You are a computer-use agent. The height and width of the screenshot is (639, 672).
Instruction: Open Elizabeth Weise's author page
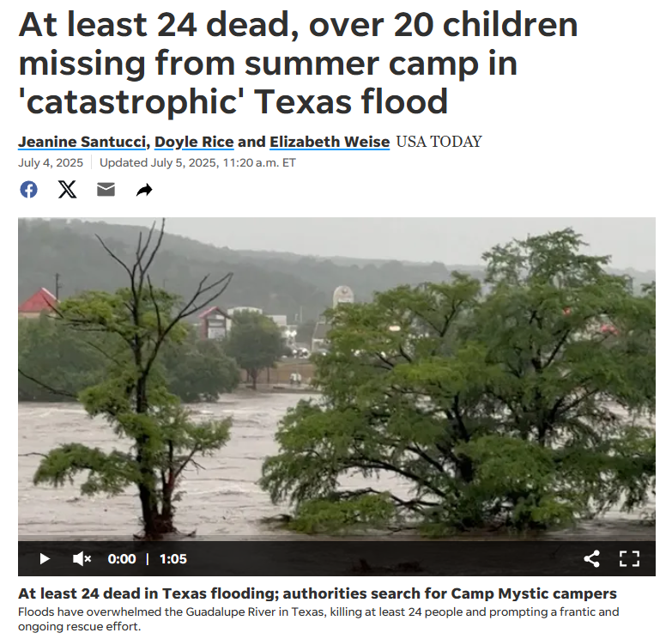[330, 142]
